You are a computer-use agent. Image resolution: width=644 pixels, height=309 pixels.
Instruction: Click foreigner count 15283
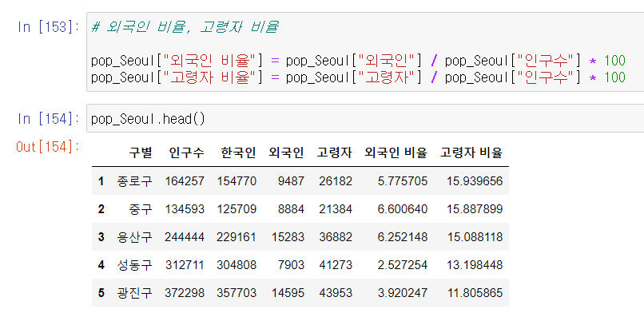tap(288, 237)
